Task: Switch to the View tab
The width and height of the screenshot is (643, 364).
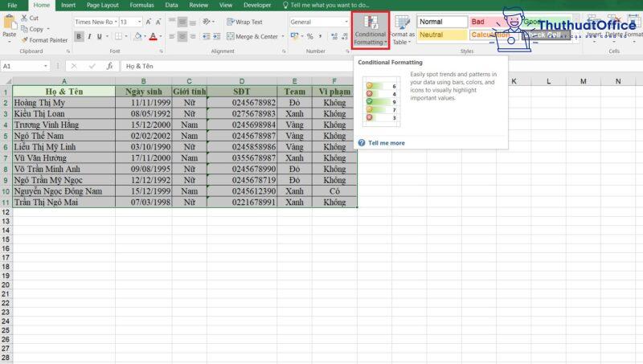Action: click(x=226, y=6)
